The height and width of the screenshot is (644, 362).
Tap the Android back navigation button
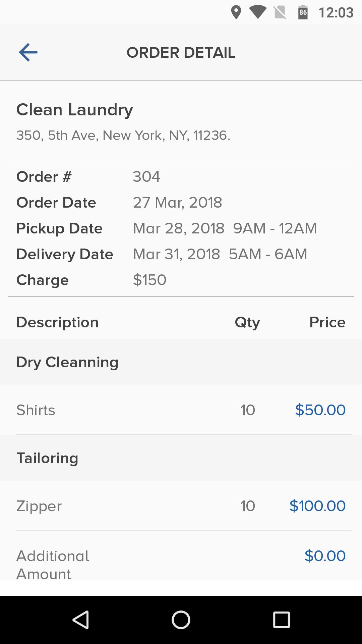pos(81,620)
